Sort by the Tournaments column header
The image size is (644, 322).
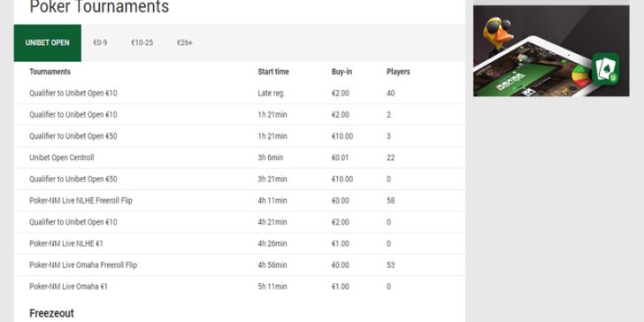pos(50,72)
